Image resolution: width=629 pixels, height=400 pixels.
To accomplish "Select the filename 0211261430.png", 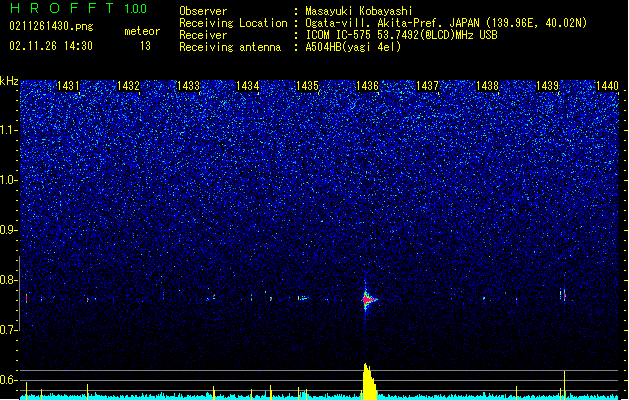I will [x=51, y=26].
